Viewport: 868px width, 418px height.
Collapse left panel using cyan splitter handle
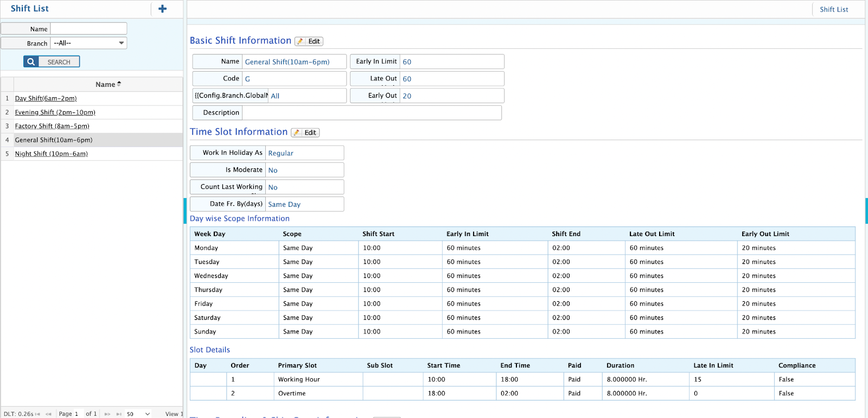point(185,211)
